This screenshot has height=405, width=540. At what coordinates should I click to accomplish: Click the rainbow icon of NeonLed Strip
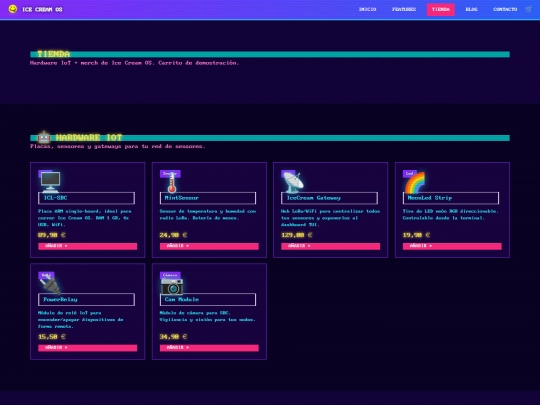(415, 183)
